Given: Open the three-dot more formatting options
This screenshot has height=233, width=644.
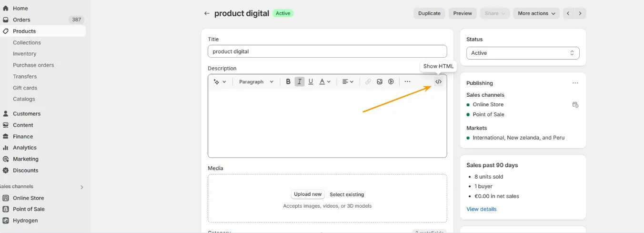Looking at the screenshot, I should [x=407, y=81].
